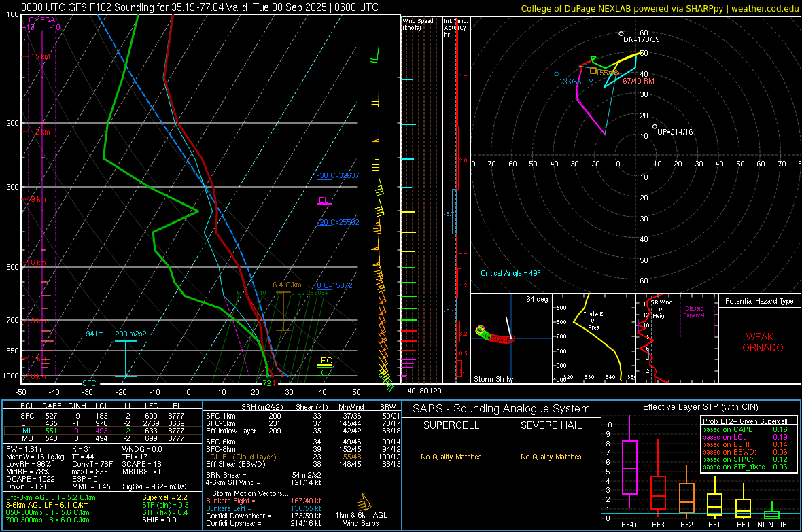Image resolution: width=802 pixels, height=532 pixels.
Task: Click the Bunkers Right = 167/40 kt line
Action: pyautogui.click(x=264, y=501)
